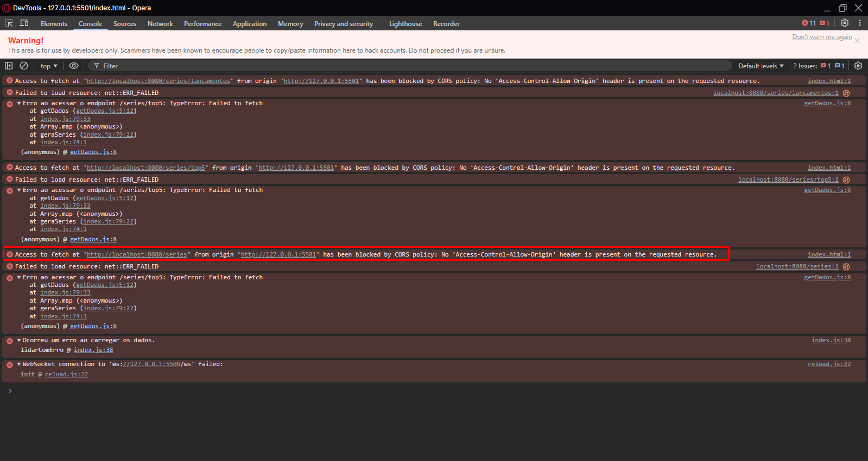Screen dimensions: 868x461
Task: Collapse the WebSocket connection failed message
Action: (x=19, y=364)
